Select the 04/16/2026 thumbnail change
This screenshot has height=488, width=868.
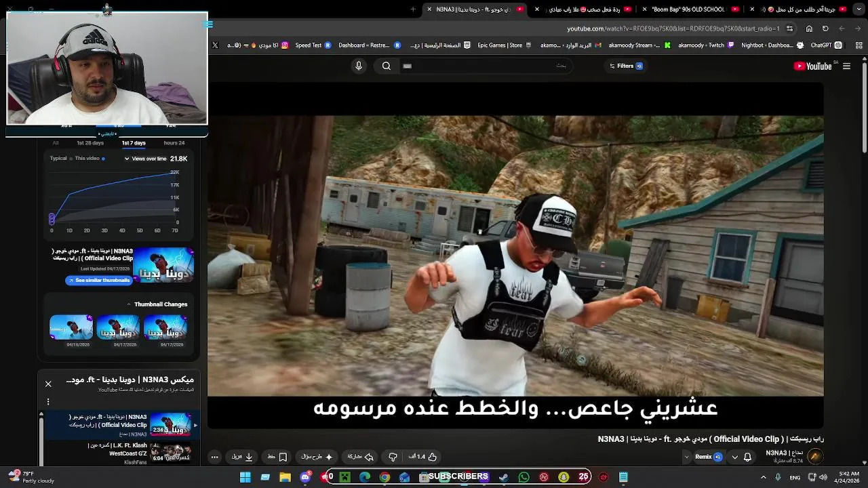tap(71, 327)
